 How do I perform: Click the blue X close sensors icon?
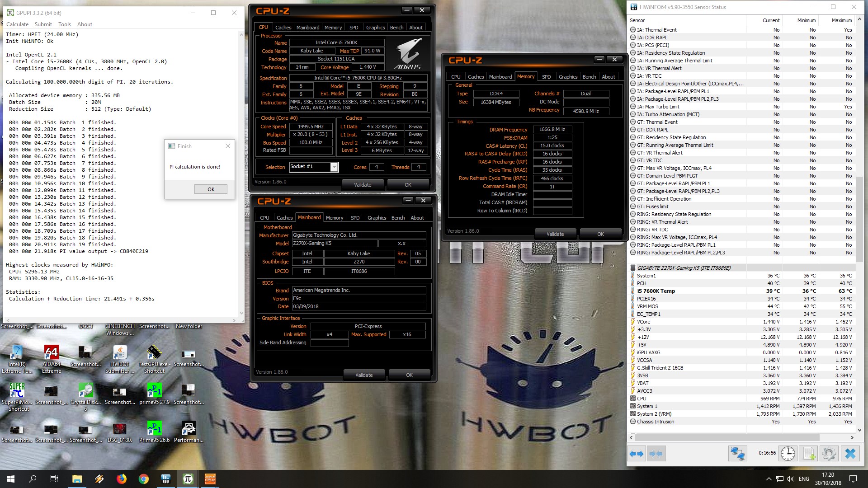(850, 453)
